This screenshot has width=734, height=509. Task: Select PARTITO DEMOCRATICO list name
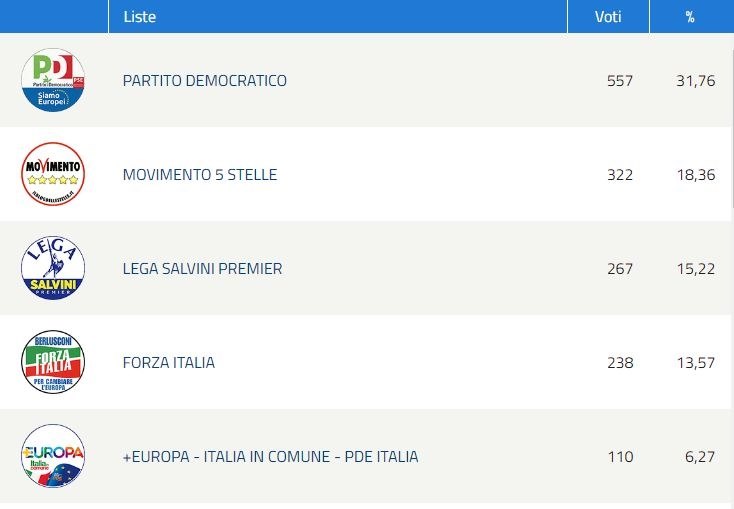205,81
